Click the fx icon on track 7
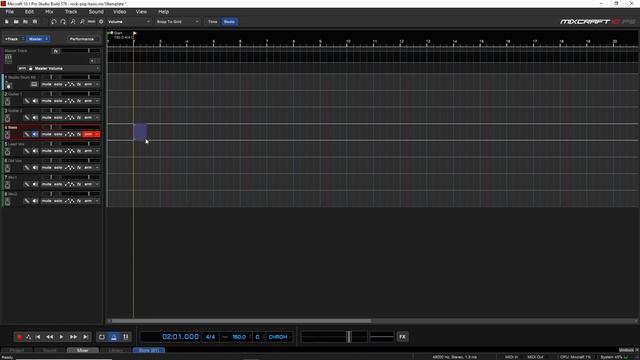The height and width of the screenshot is (360, 640). [x=79, y=184]
